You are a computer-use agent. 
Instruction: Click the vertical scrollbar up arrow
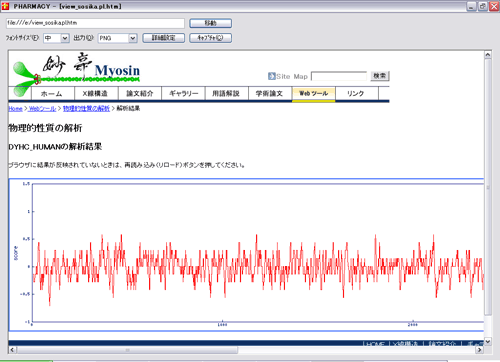click(x=488, y=54)
